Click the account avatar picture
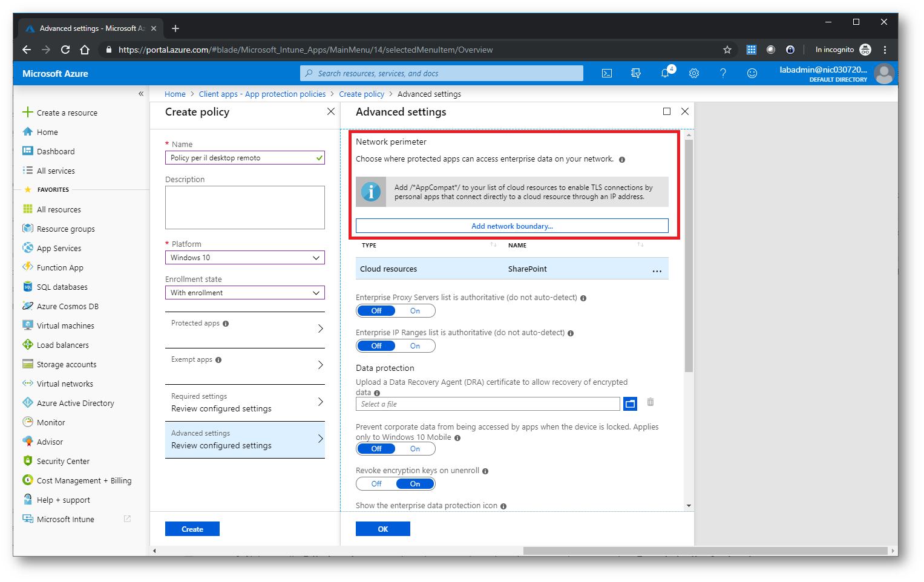Screen dimensions: 924x582 (884, 74)
